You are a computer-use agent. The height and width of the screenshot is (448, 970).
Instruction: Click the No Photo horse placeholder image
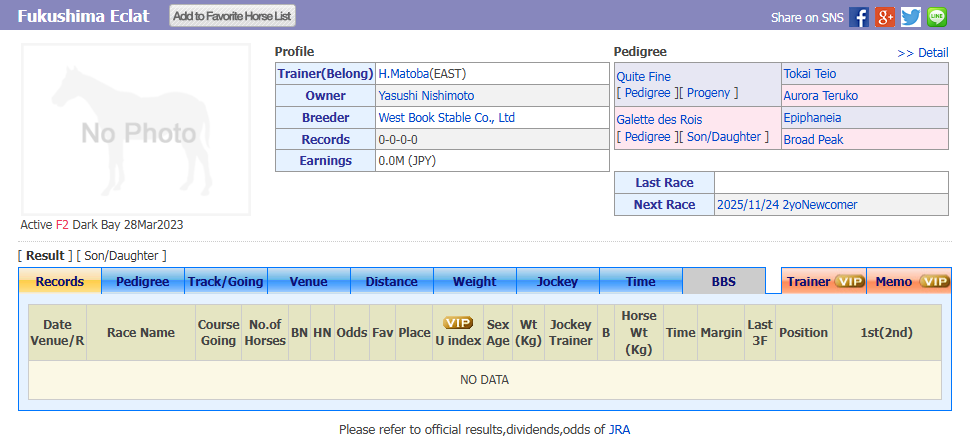tap(136, 129)
